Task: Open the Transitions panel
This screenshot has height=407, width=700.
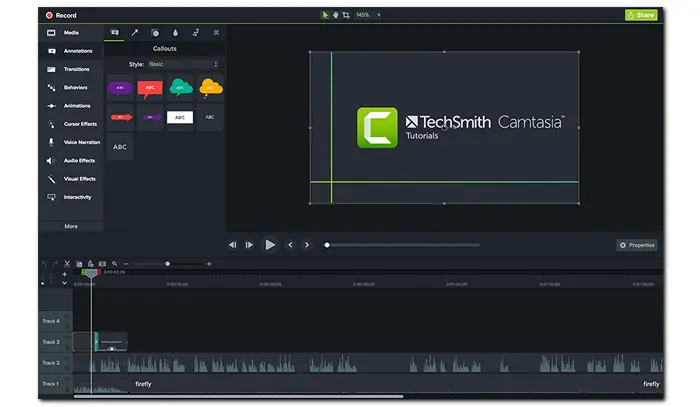Action: tap(71, 69)
